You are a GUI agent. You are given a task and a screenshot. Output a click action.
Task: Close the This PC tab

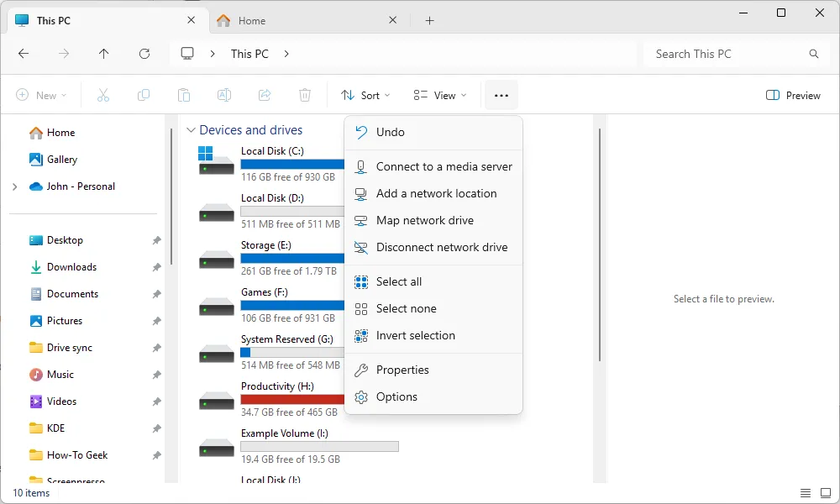(x=192, y=20)
